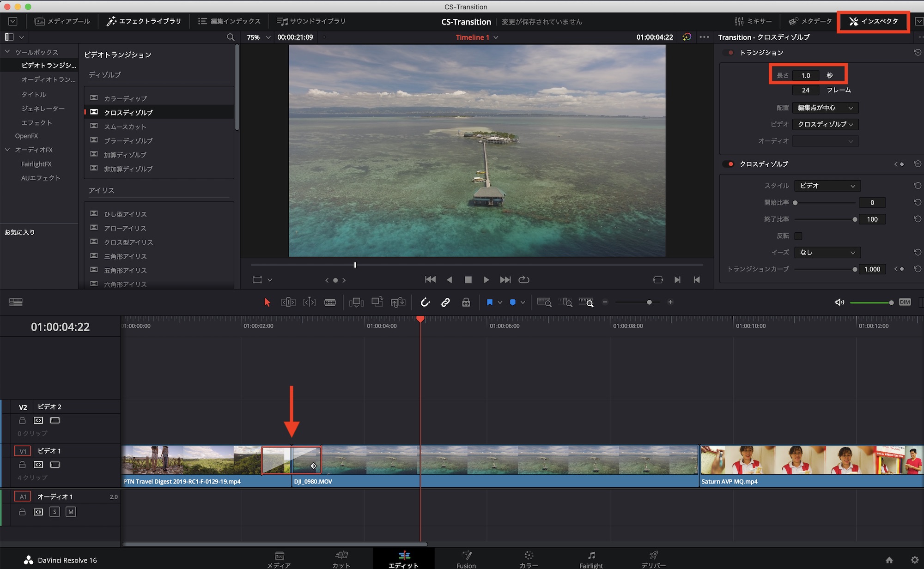
Task: Lock the Video 1 track
Action: tap(22, 465)
